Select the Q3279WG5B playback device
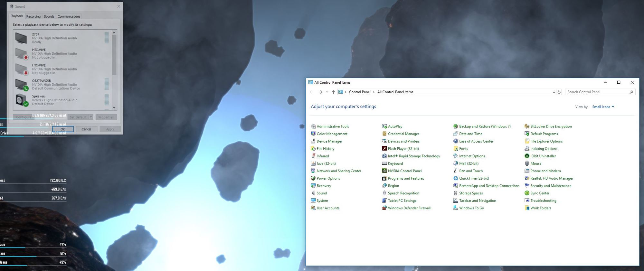This screenshot has height=271, width=644. click(62, 85)
